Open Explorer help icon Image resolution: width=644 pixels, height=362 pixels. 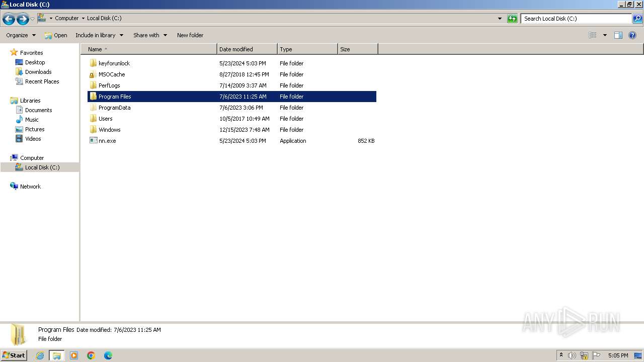pyautogui.click(x=632, y=35)
